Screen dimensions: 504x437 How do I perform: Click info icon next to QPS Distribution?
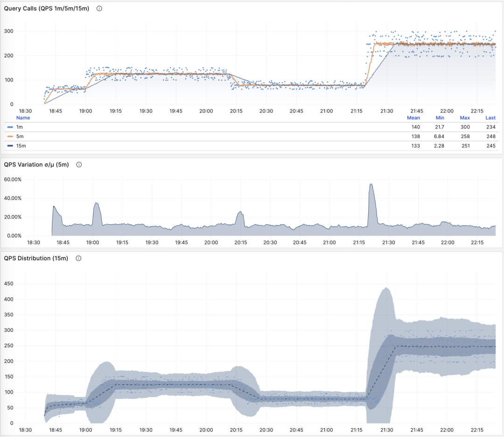(78, 258)
